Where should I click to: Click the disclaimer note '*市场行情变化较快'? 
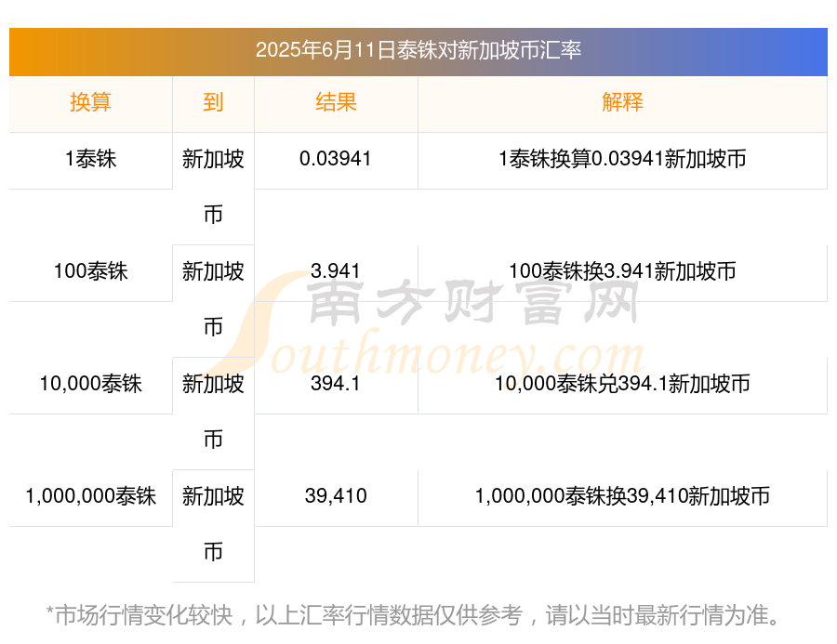tap(139, 615)
